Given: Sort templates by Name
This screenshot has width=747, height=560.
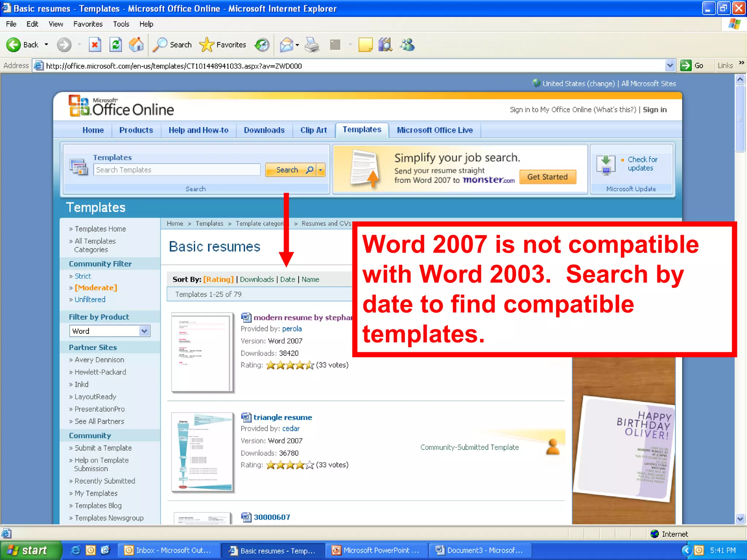Looking at the screenshot, I should tap(310, 279).
